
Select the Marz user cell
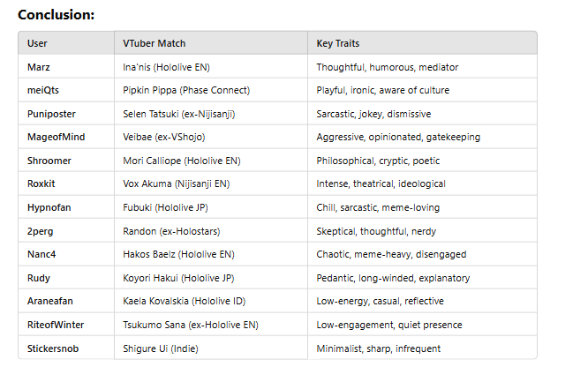[x=39, y=67]
